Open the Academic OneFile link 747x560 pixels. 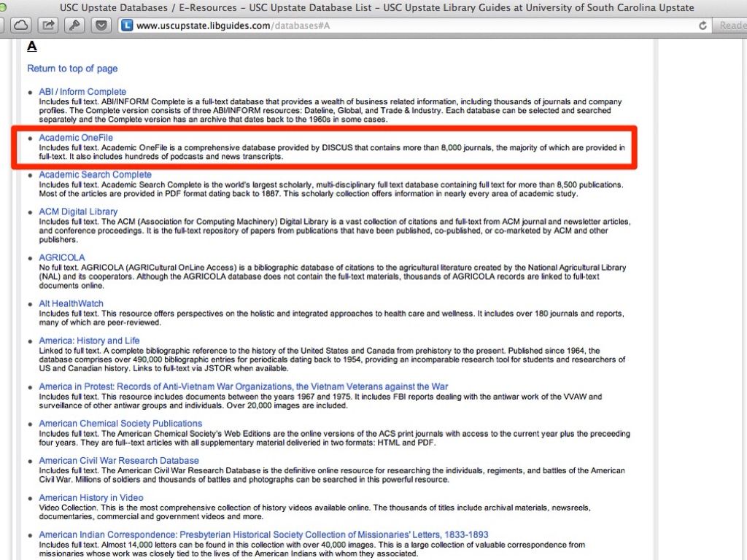tap(76, 138)
